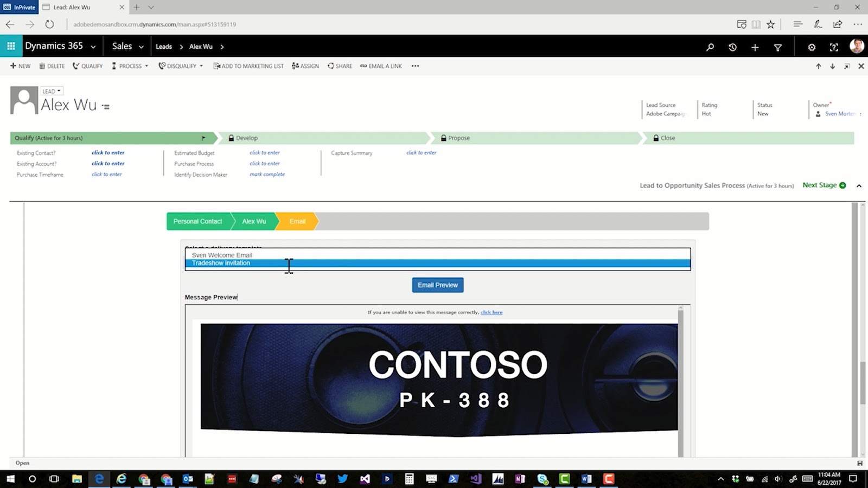Screen dimensions: 868x488
Task: Open the Settings gear in Dynamics 365
Action: pyautogui.click(x=812, y=47)
